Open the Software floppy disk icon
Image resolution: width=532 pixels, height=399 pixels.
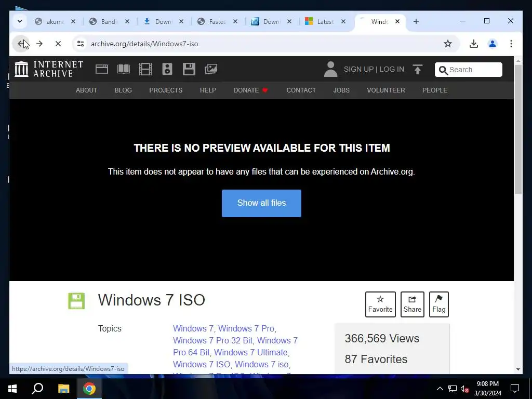point(189,69)
